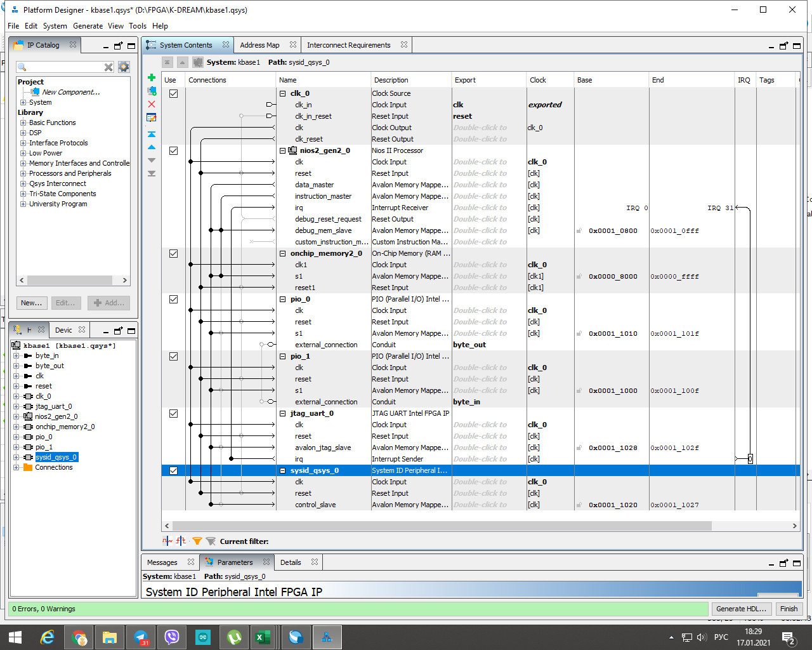Click the reset domains display icon
Image resolution: width=812 pixels, height=650 pixels.
pyautogui.click(x=181, y=541)
